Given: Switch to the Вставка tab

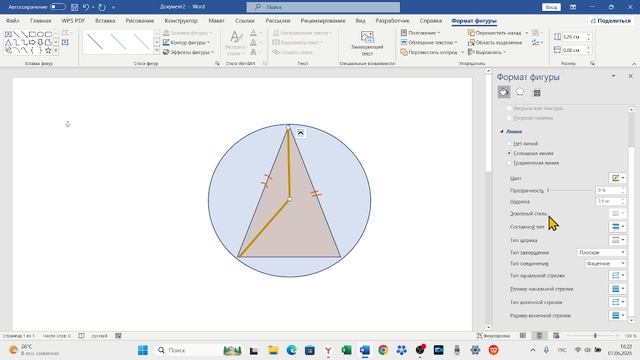Looking at the screenshot, I should [105, 20].
